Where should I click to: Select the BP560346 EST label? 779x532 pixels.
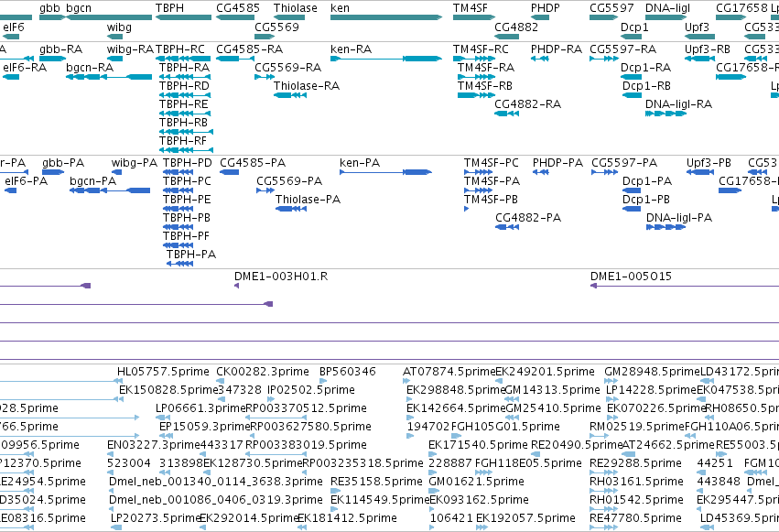click(x=348, y=372)
